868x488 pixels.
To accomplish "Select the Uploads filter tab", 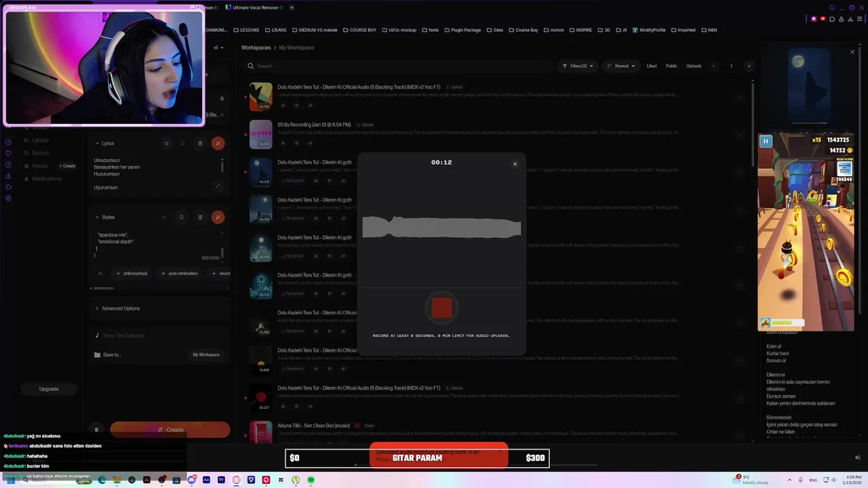I will [694, 66].
